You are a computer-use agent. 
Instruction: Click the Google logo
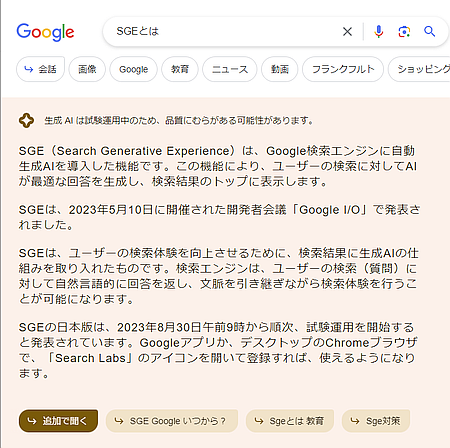click(45, 32)
